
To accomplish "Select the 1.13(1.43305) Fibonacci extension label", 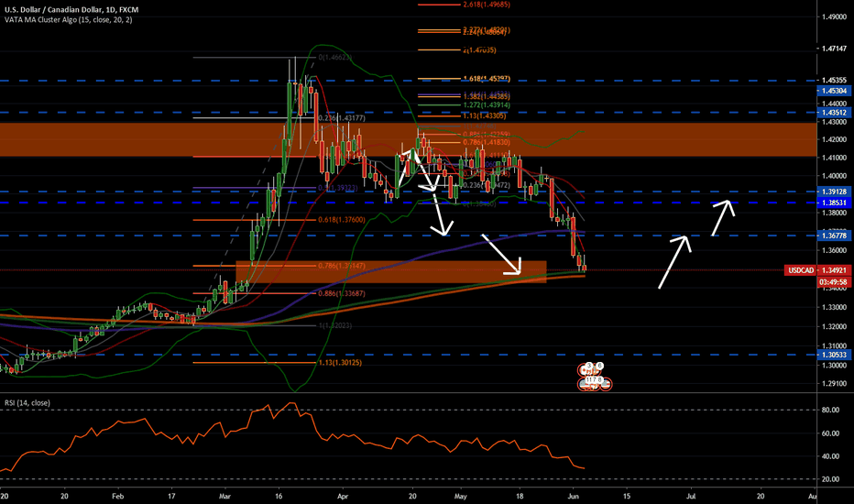I will (x=484, y=115).
